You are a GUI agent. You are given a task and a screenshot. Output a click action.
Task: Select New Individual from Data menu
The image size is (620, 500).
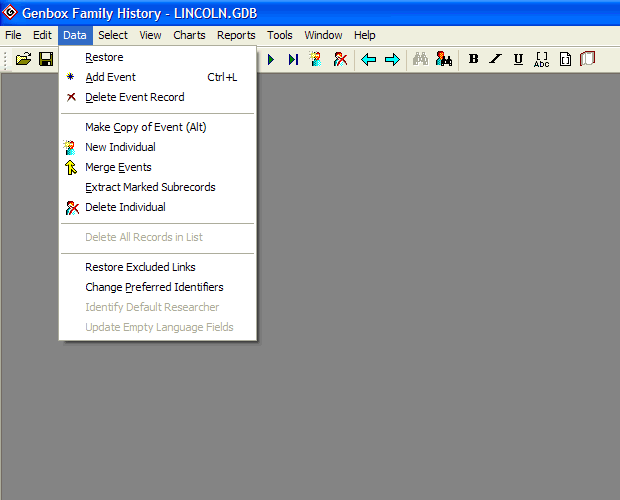tap(120, 147)
